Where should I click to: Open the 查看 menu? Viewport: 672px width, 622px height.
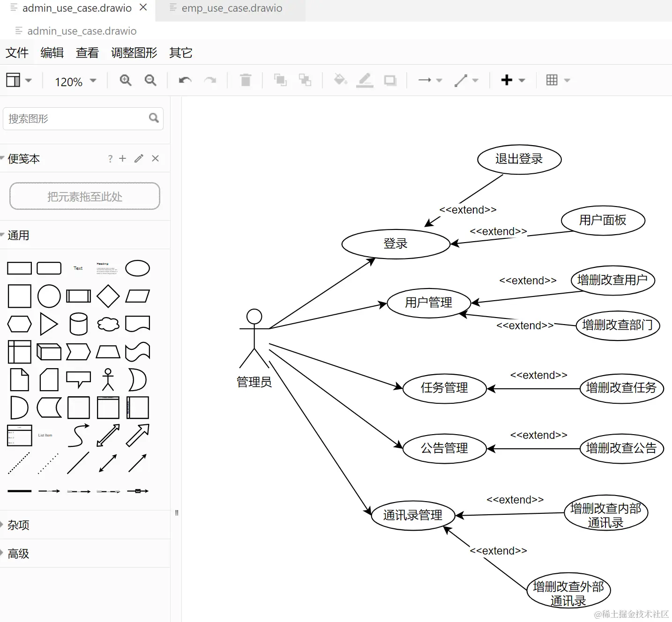87,52
